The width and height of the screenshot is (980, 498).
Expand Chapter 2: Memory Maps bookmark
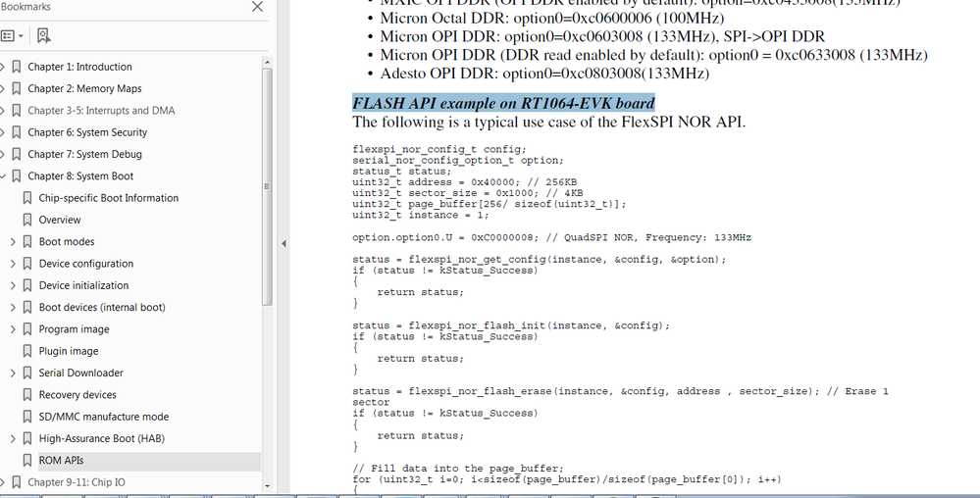[x=3, y=89]
